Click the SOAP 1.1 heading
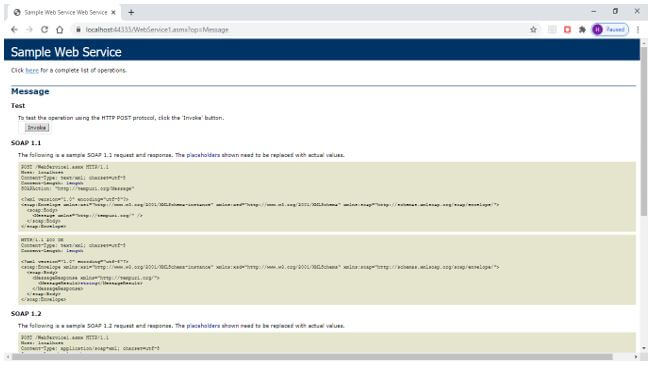 pos(26,143)
